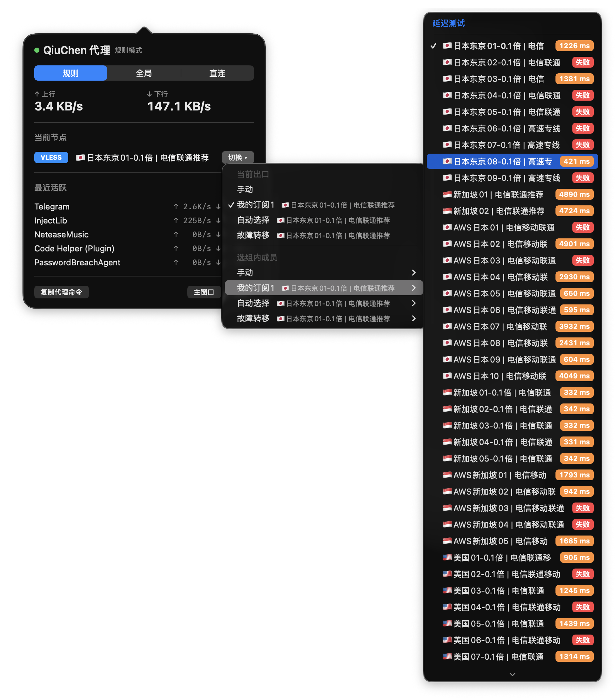Click the 2930 ms latency badge
This screenshot has height=699, width=616.
tap(574, 277)
